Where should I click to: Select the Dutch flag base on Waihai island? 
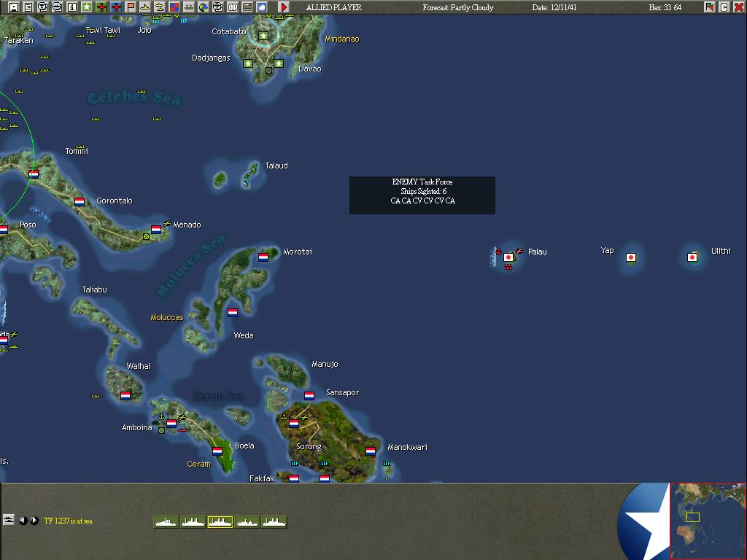click(x=125, y=395)
